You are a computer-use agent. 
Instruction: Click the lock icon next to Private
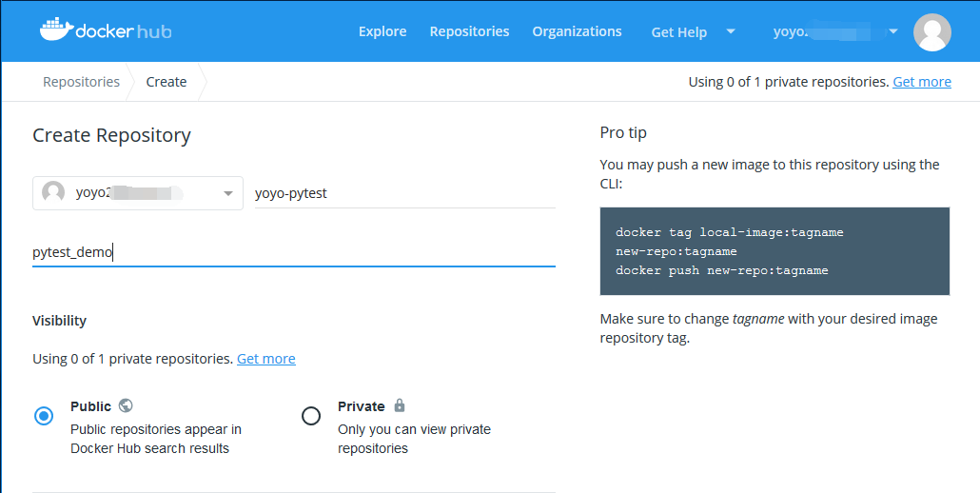pos(400,405)
